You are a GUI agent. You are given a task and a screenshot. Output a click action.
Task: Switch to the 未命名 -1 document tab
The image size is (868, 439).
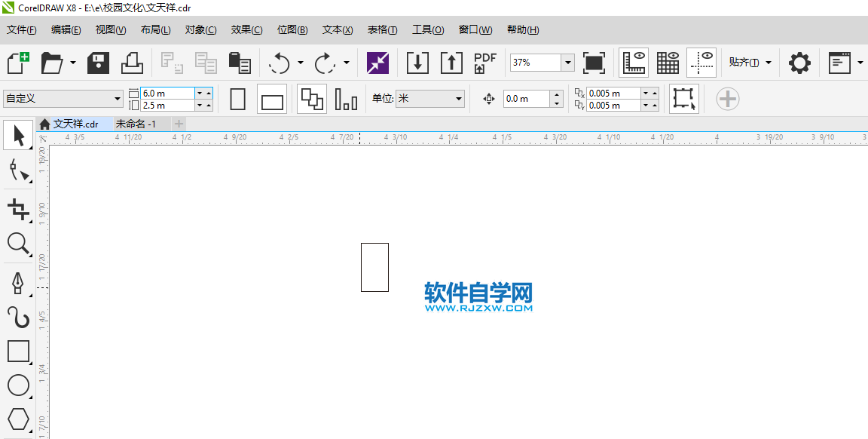pyautogui.click(x=136, y=123)
